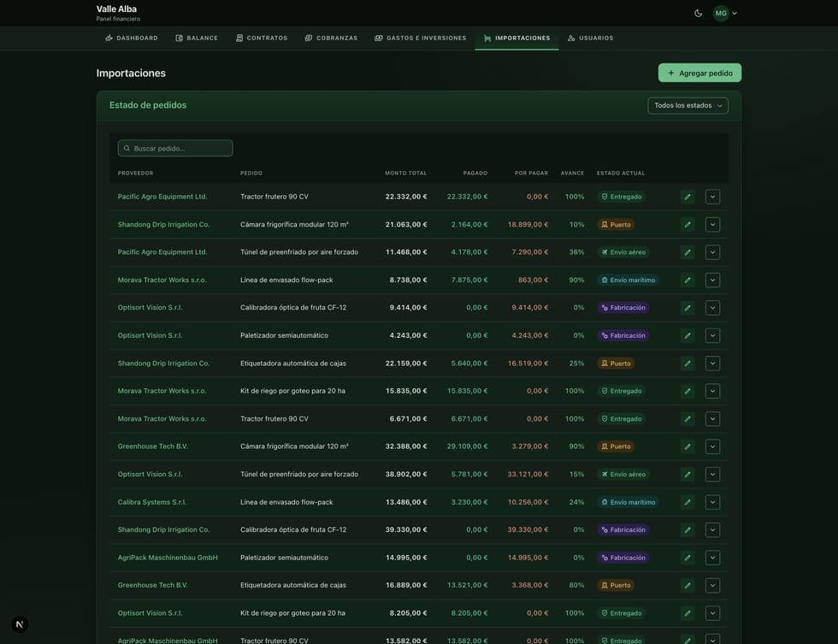
Task: Expand the Cámara frigorífica 21.063,00 € row
Action: [x=712, y=224]
